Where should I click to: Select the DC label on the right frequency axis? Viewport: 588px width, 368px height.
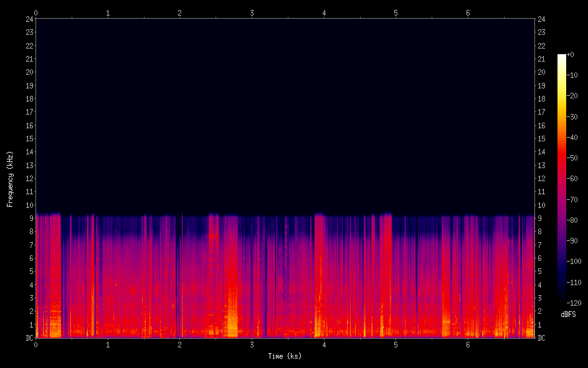[x=542, y=338]
